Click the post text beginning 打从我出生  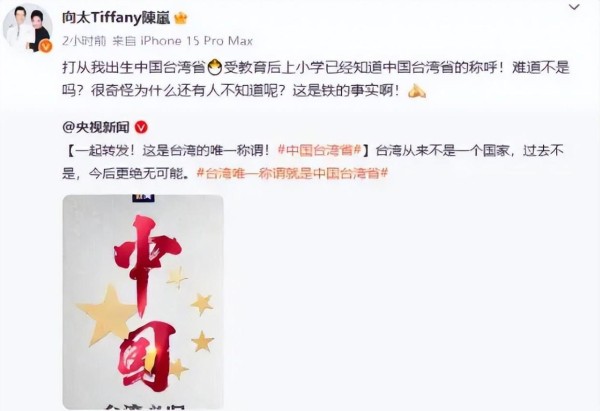tap(316, 79)
